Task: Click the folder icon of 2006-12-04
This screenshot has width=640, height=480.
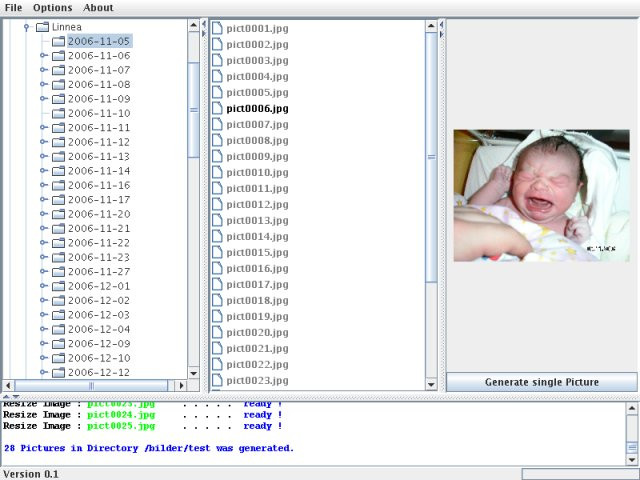Action: click(x=58, y=329)
